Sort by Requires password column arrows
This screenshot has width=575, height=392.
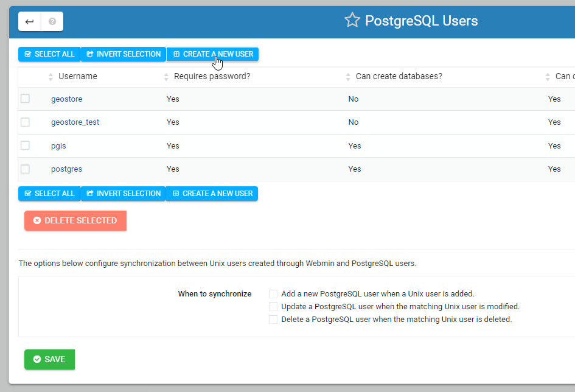tap(167, 77)
